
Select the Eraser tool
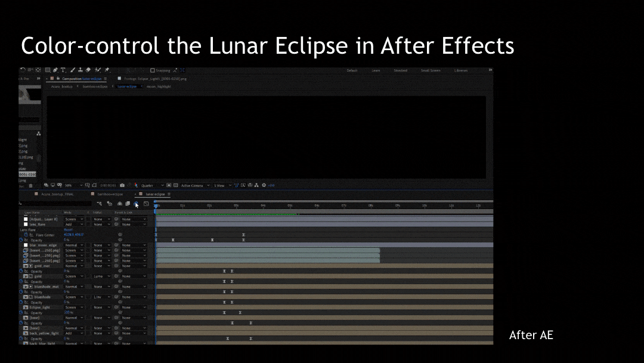click(88, 70)
